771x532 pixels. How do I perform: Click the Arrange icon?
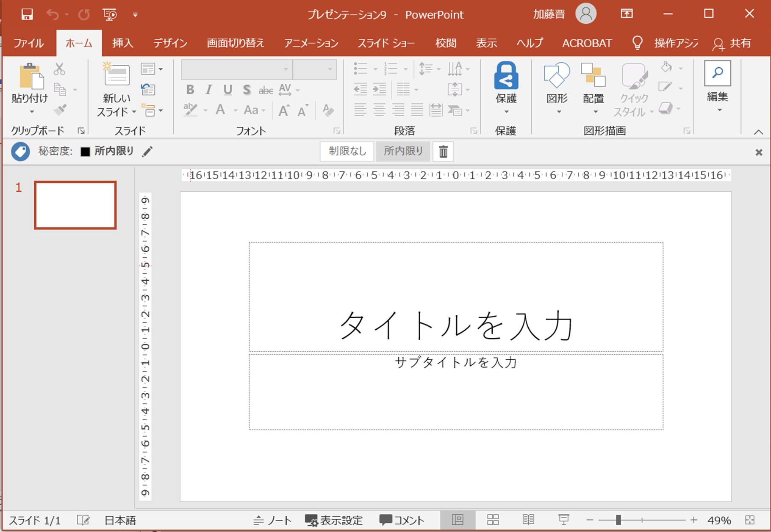point(593,76)
